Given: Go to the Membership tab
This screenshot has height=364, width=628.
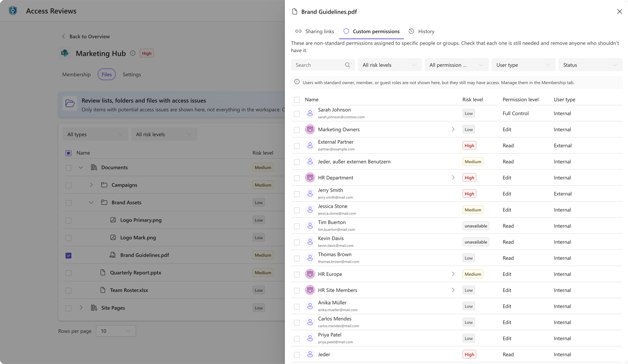Looking at the screenshot, I should [77, 75].
